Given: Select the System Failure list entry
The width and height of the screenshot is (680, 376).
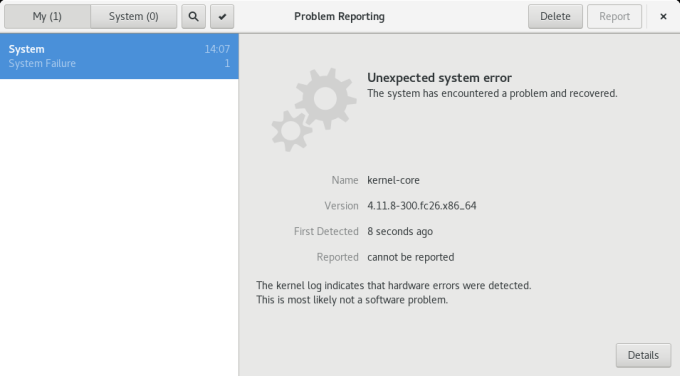Looking at the screenshot, I should coord(119,56).
